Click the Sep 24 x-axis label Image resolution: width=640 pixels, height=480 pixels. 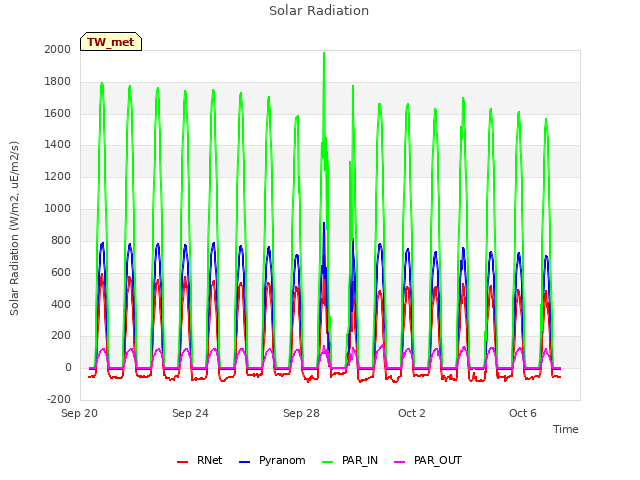click(190, 413)
